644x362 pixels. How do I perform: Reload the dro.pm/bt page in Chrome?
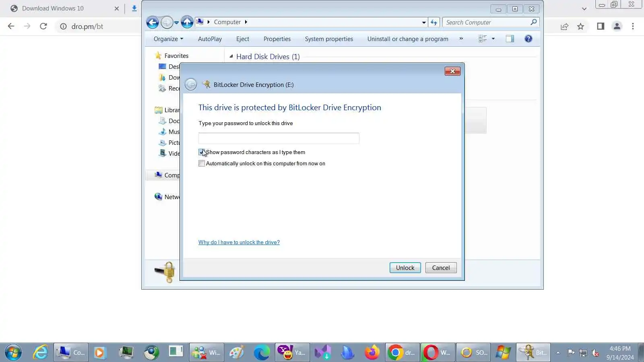click(x=43, y=26)
